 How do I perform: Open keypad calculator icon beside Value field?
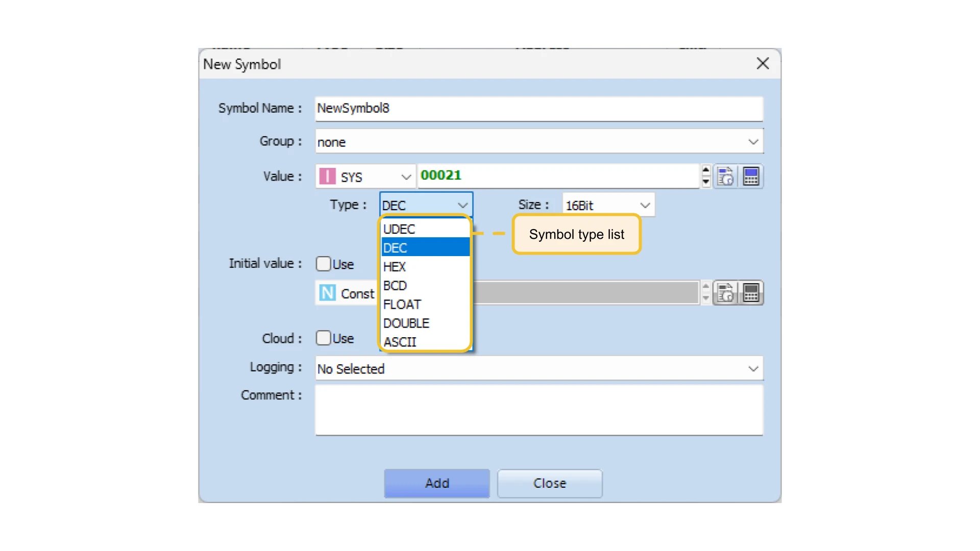[x=751, y=177]
